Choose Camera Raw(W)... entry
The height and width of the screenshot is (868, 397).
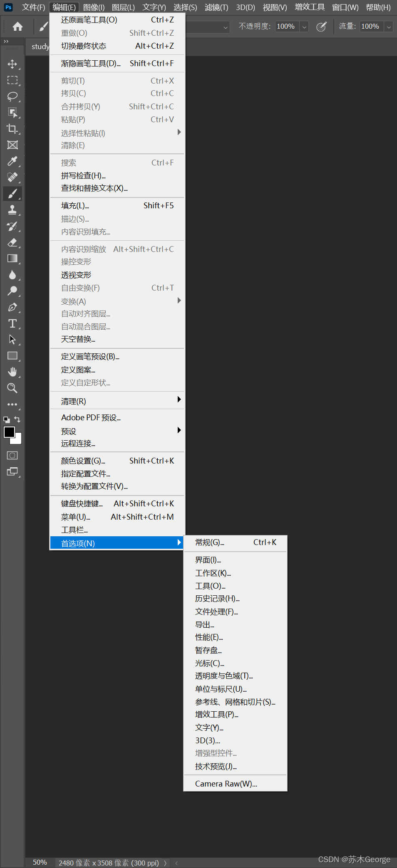point(235,784)
